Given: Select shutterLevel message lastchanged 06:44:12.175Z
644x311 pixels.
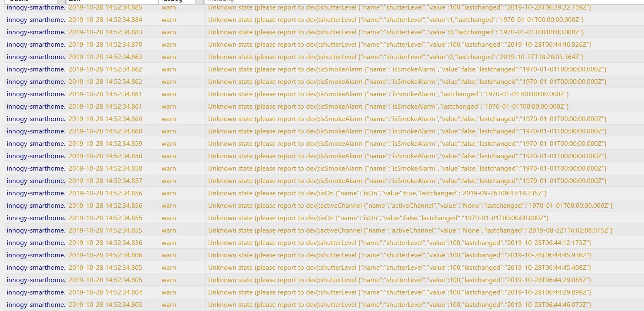Looking at the screenshot, I should point(399,243).
